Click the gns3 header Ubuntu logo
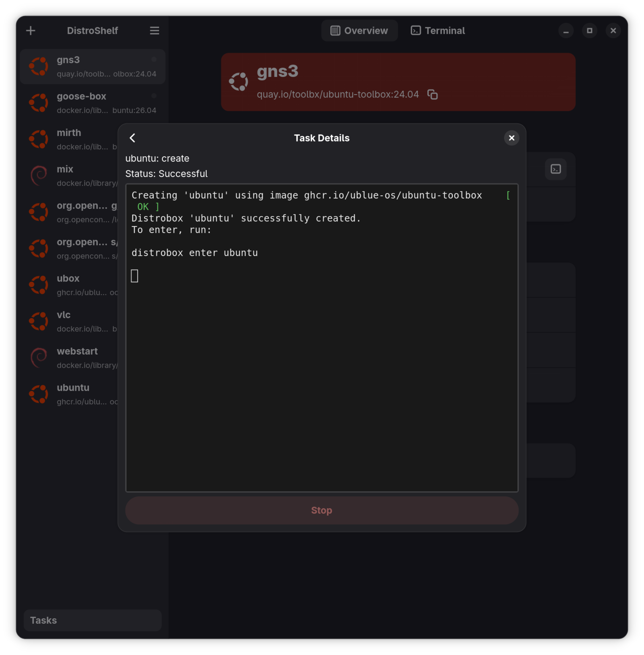 click(238, 82)
